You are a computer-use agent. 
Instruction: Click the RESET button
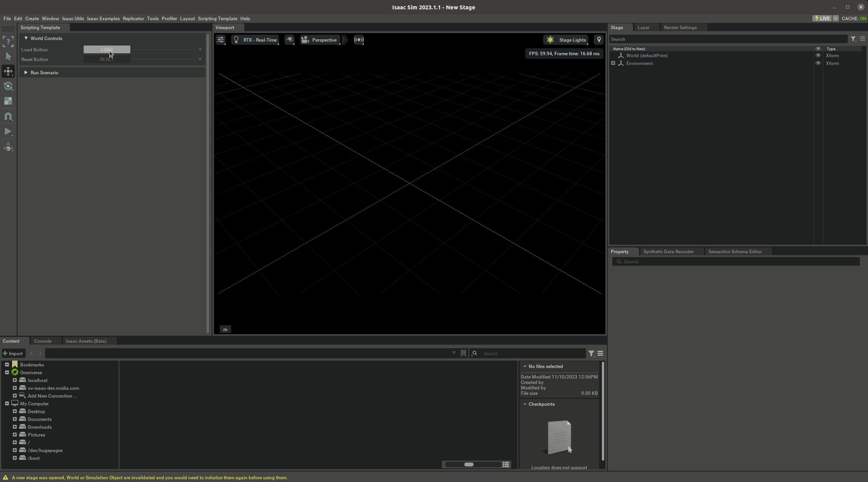coord(107,60)
